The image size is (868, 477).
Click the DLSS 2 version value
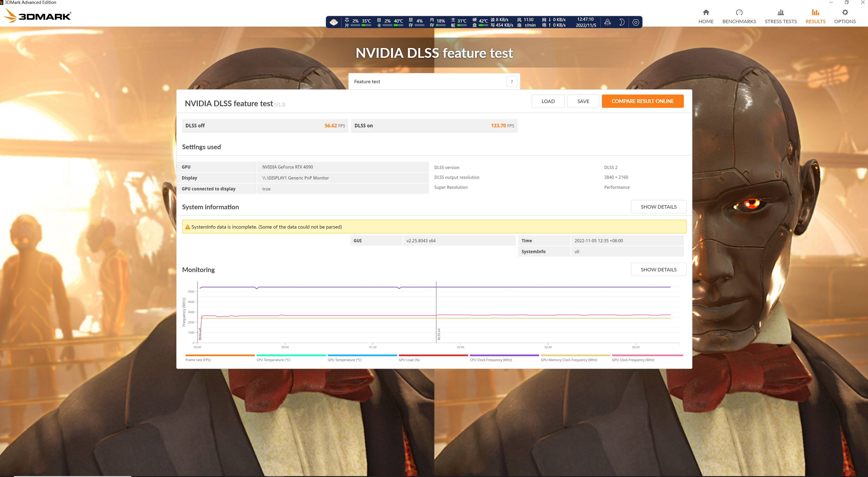[611, 167]
